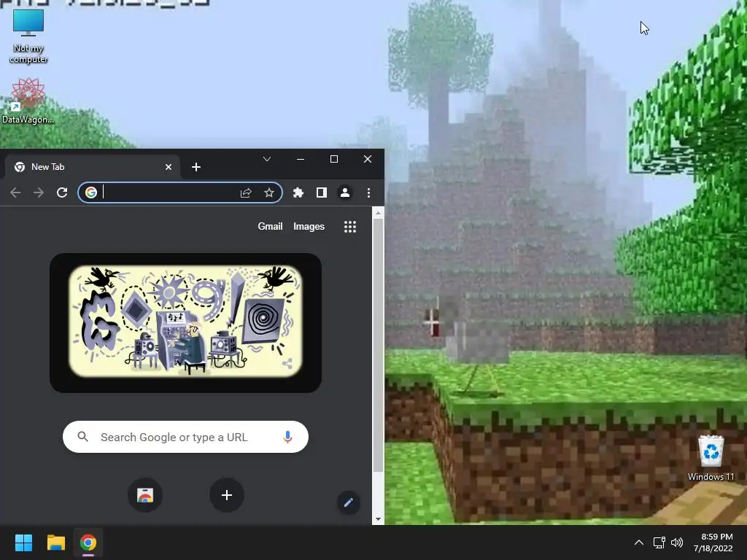Image resolution: width=747 pixels, height=560 pixels.
Task: Go forward using Chrome's forward arrow
Action: click(39, 192)
